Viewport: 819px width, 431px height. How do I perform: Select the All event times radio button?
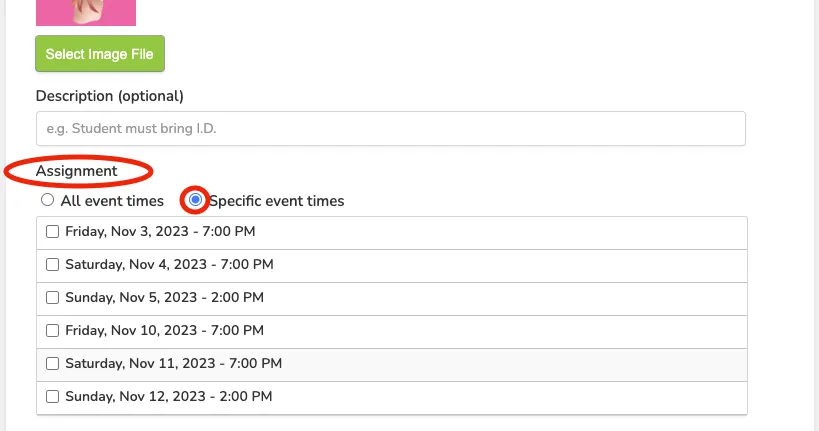pos(48,200)
